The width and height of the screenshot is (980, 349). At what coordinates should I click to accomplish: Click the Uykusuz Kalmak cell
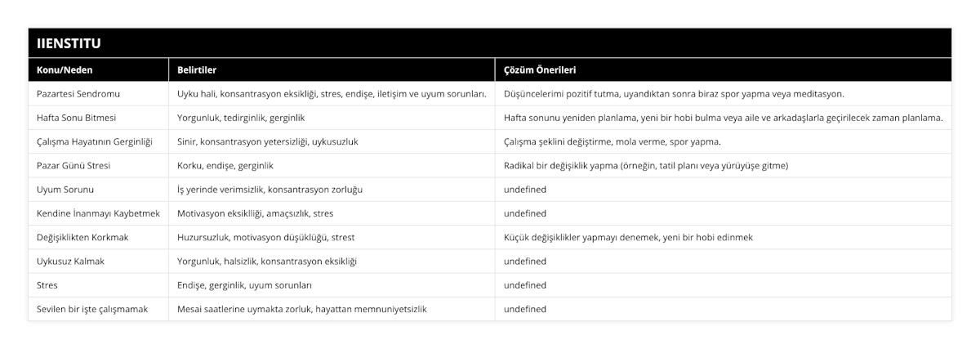98,262
